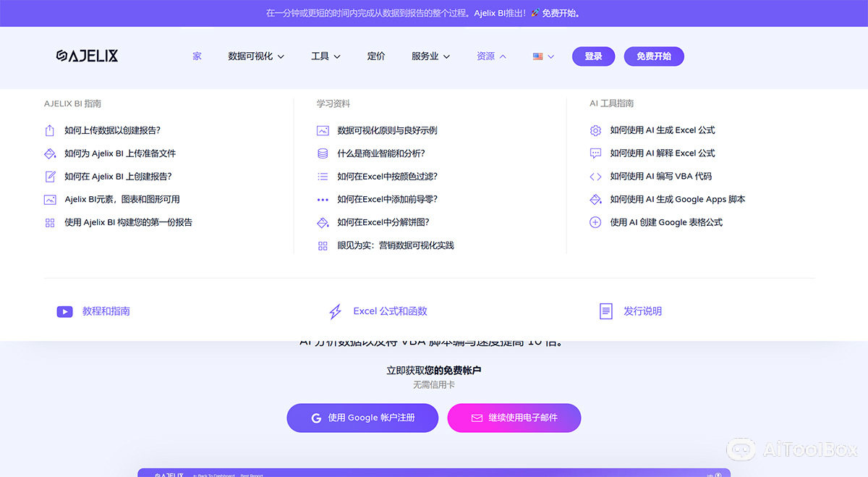Click upload icon beside 如何上传数据以创建报告?
The image size is (868, 477).
[50, 130]
